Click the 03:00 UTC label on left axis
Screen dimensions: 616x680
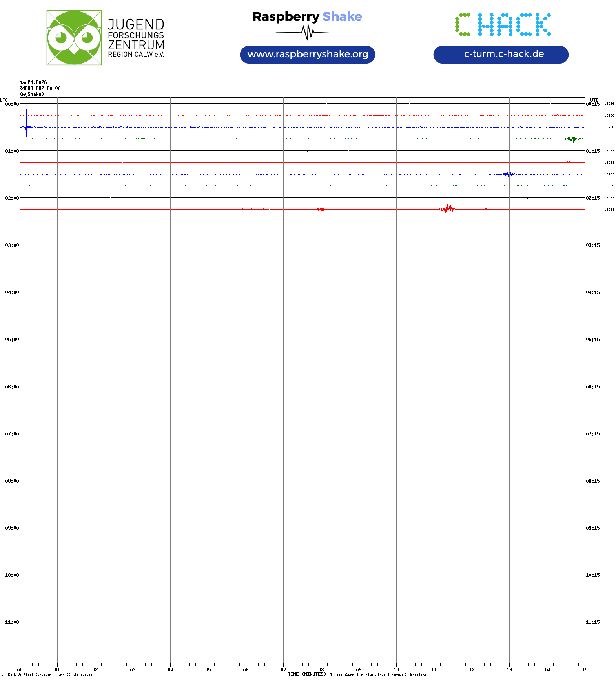tap(12, 245)
